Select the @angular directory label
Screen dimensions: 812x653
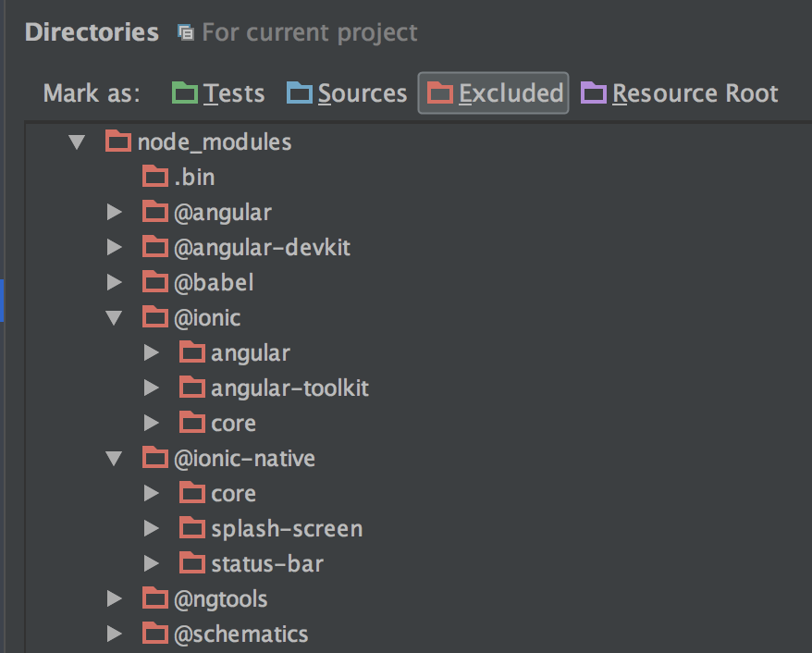point(222,212)
